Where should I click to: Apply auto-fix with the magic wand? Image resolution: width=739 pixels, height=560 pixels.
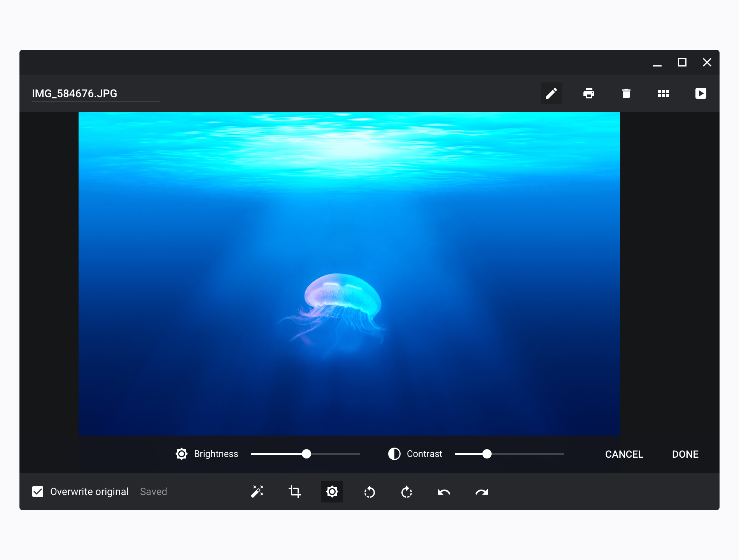(257, 492)
